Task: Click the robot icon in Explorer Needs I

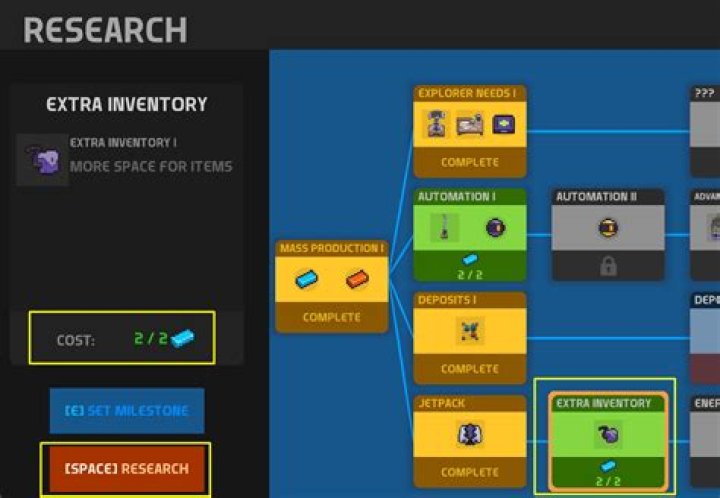Action: coord(436,124)
